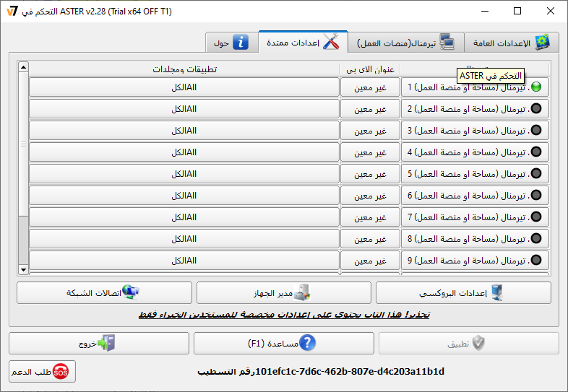Click the scrollbar up arrow
This screenshot has height=392, width=568.
click(x=24, y=67)
